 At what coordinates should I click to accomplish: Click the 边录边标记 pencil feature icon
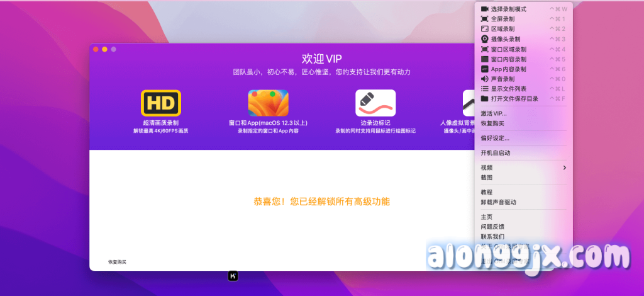click(371, 103)
